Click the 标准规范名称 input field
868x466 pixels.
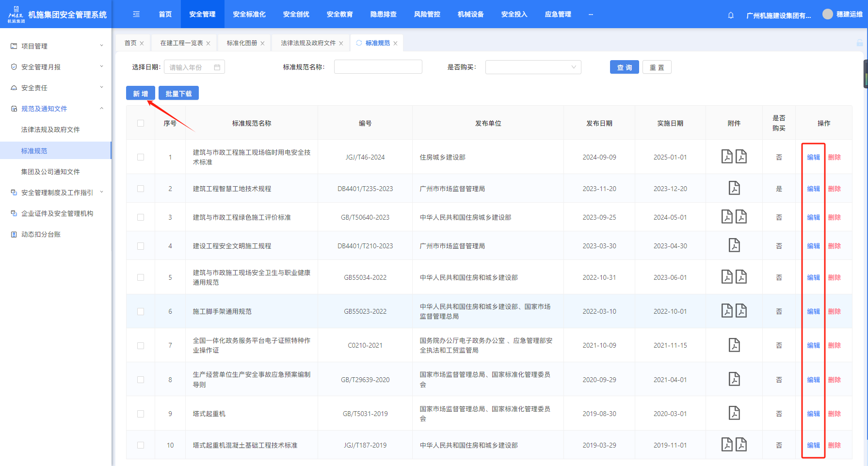(378, 67)
